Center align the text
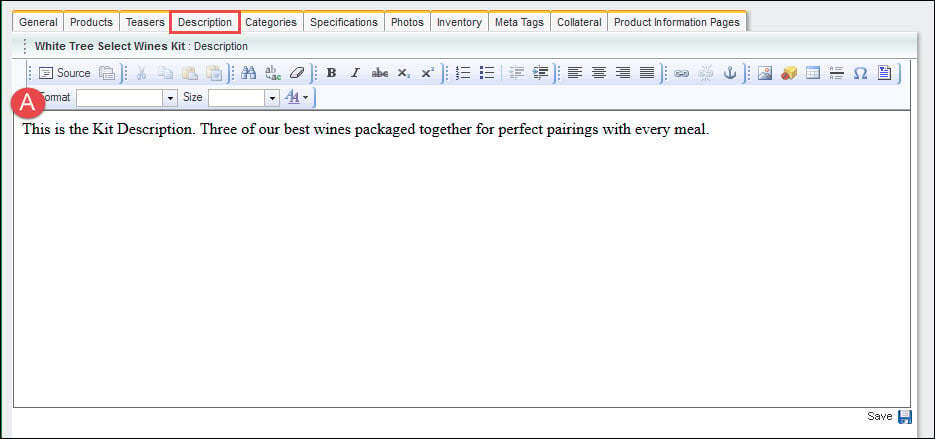The width and height of the screenshot is (935, 439). pos(599,73)
